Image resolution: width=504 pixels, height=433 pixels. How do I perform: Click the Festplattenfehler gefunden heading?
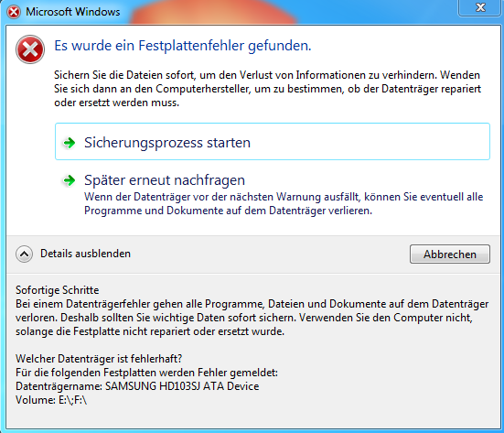(183, 46)
